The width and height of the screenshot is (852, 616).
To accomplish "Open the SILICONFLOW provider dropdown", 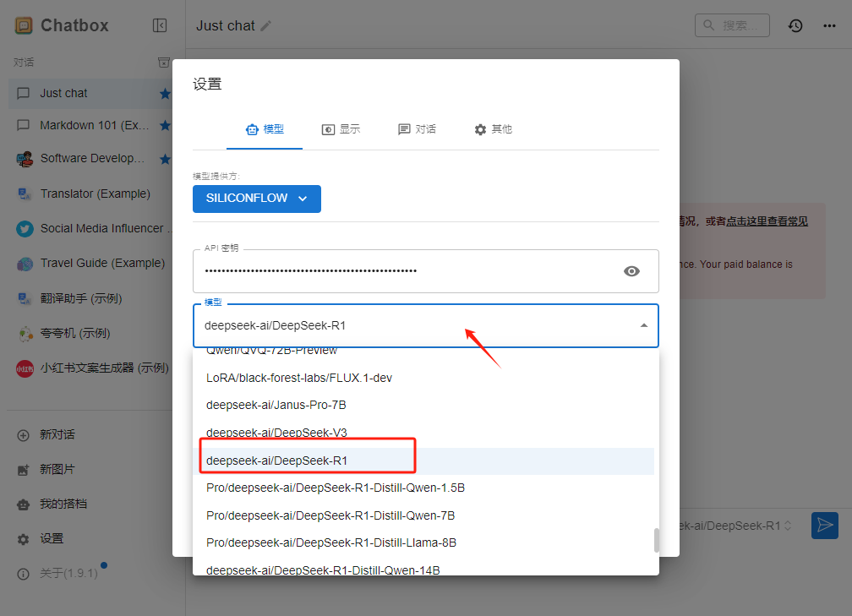I will pos(256,199).
